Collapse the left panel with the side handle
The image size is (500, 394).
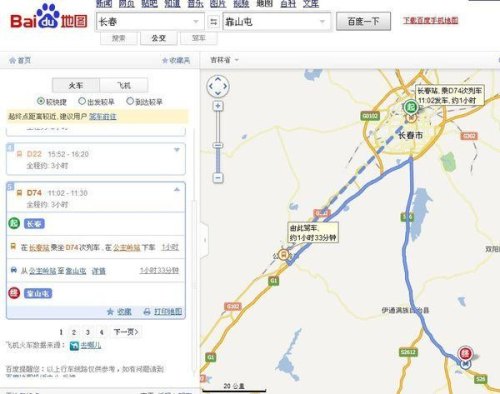[x=204, y=240]
